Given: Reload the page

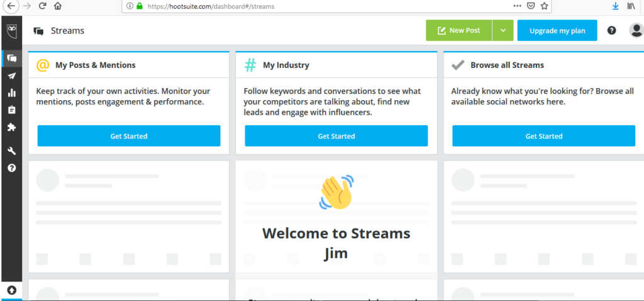Looking at the screenshot, I should pos(42,6).
